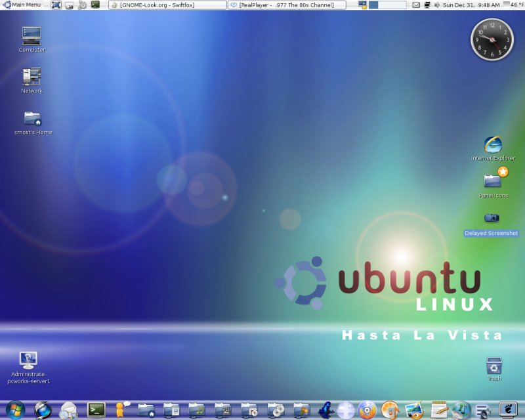
Task: Click the lock screen icon in top panel
Action: tap(362, 5)
